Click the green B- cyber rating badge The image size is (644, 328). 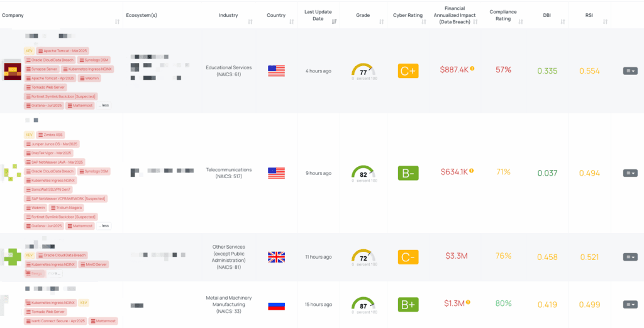pos(408,172)
